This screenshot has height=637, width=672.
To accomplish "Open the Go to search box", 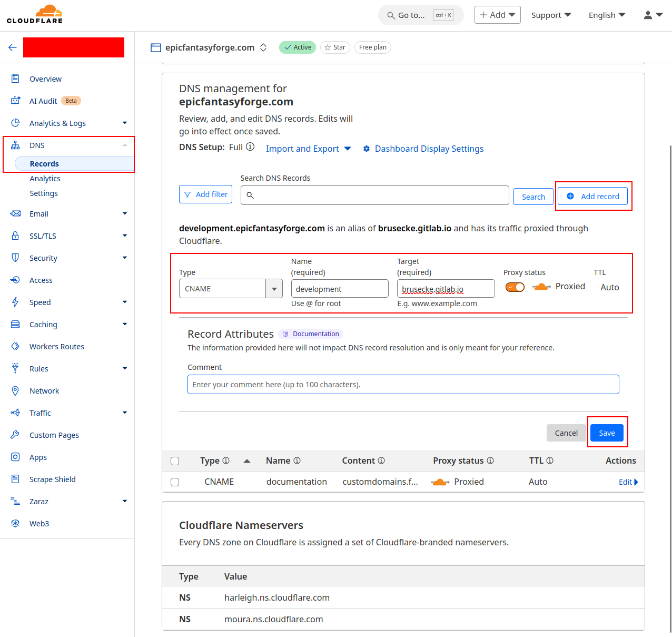I will [421, 15].
